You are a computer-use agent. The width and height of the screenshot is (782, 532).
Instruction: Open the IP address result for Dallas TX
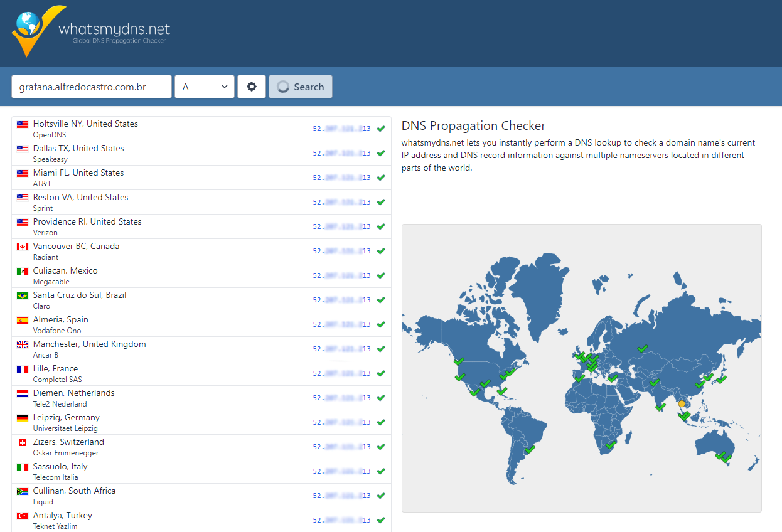click(342, 153)
